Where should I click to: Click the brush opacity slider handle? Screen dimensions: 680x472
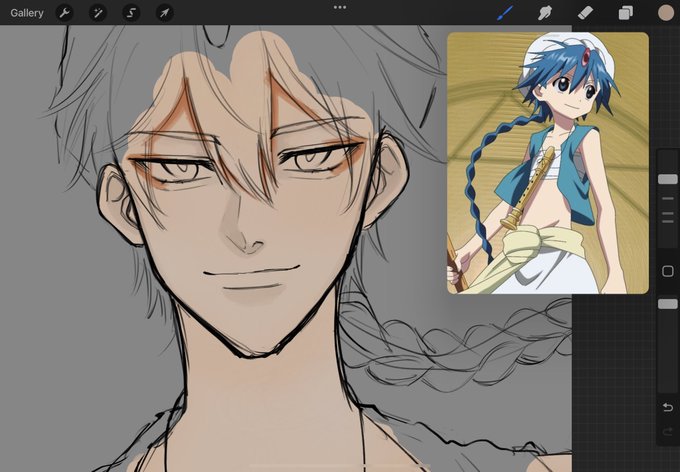pos(668,304)
